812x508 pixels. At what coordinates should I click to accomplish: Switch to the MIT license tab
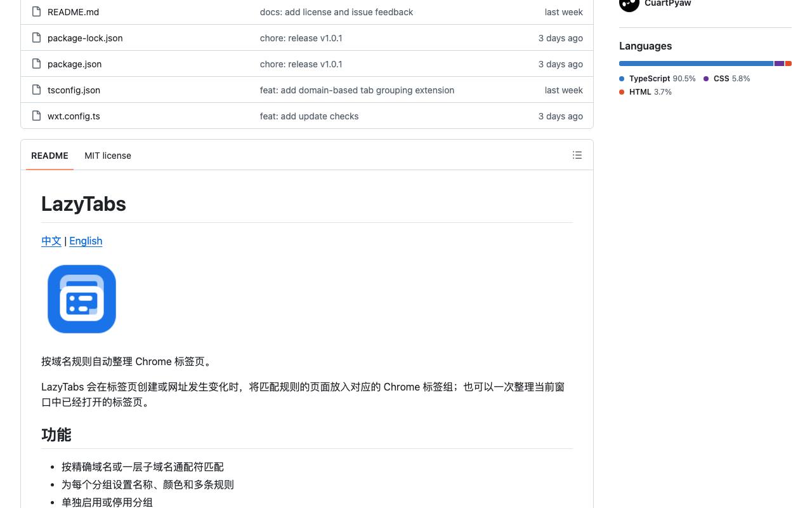[x=108, y=156]
